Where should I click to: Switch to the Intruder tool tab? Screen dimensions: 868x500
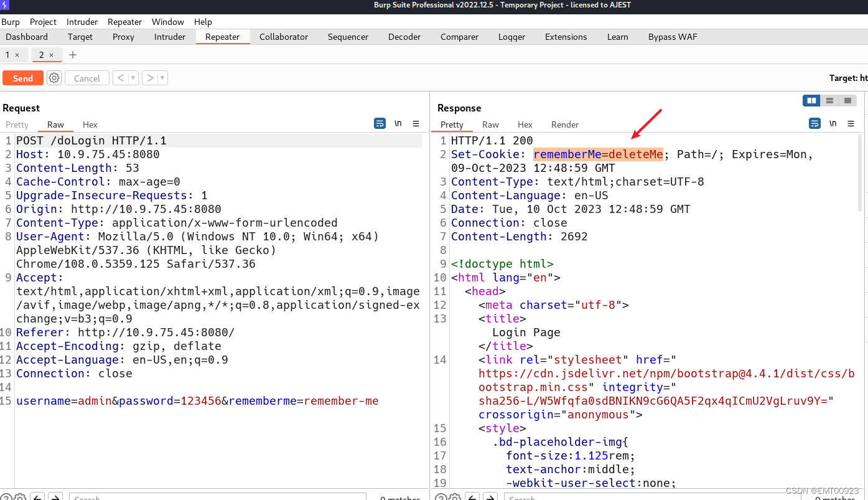click(170, 37)
